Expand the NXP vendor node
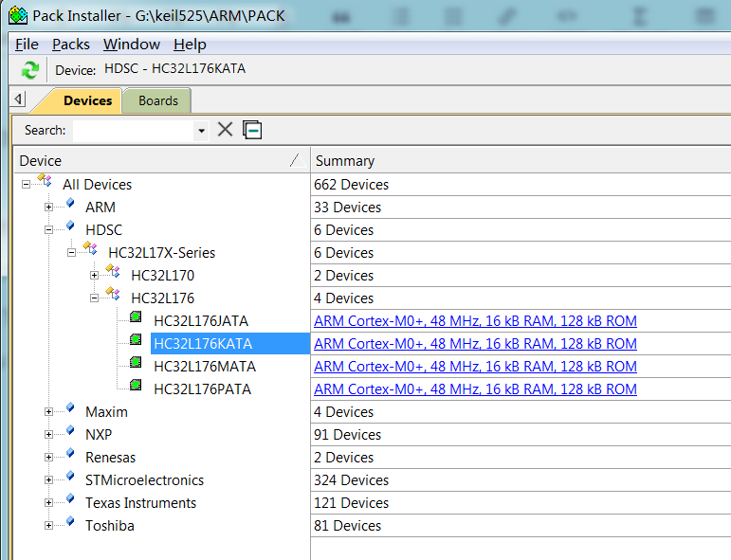This screenshot has height=560, width=731. tap(48, 435)
